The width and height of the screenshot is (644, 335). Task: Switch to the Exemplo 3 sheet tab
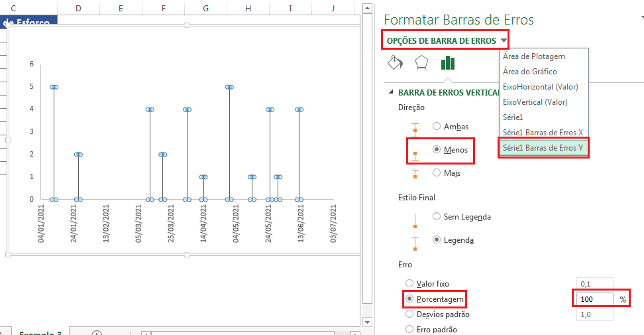coord(40,333)
